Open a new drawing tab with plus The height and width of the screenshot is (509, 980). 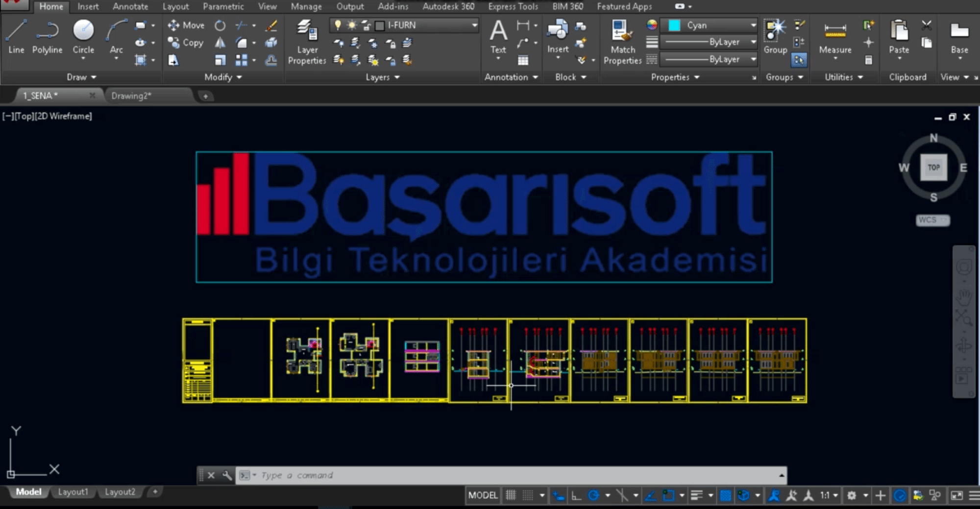[205, 96]
